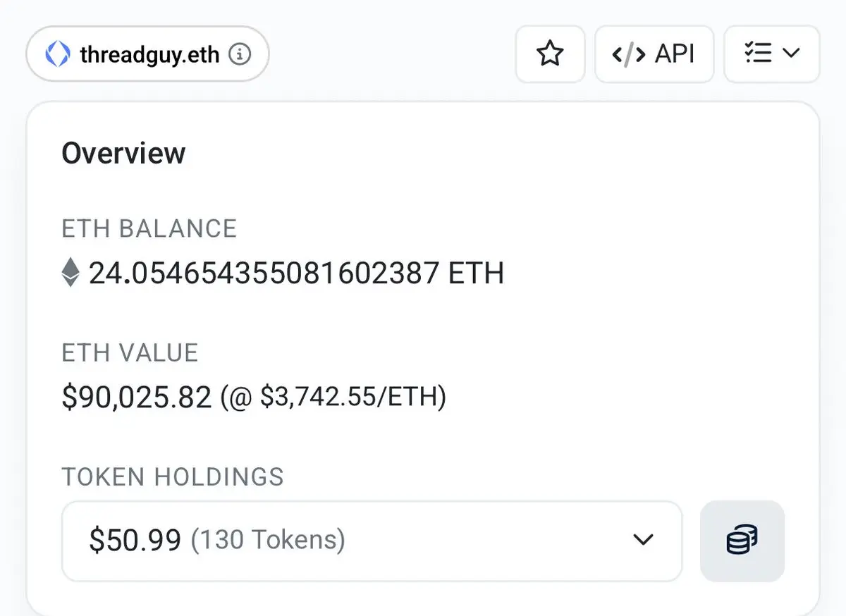Open the Token Holdings dropdown
This screenshot has height=616, width=846.
pos(372,541)
